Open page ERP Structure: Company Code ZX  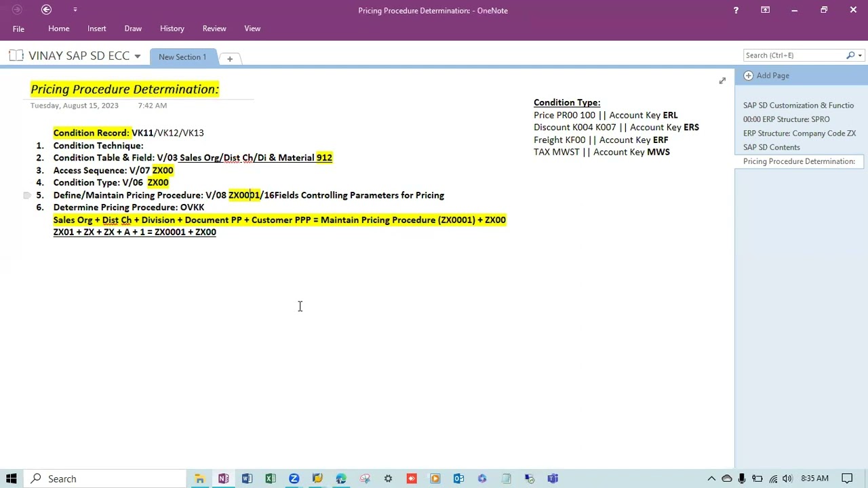[x=799, y=133]
